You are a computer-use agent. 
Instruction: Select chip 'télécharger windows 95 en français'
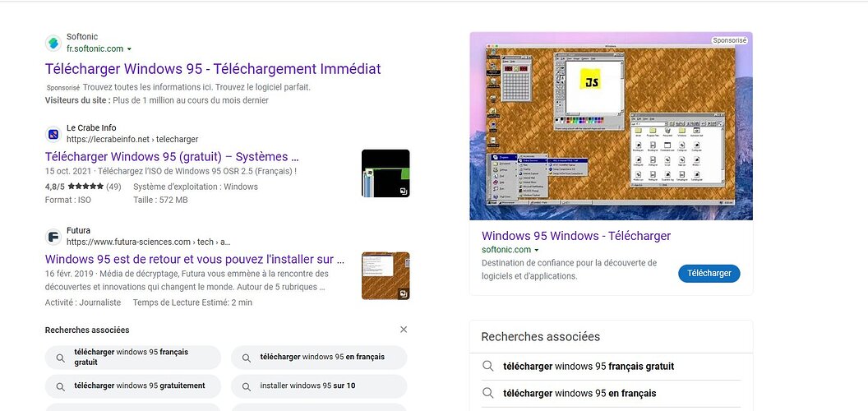coord(319,358)
